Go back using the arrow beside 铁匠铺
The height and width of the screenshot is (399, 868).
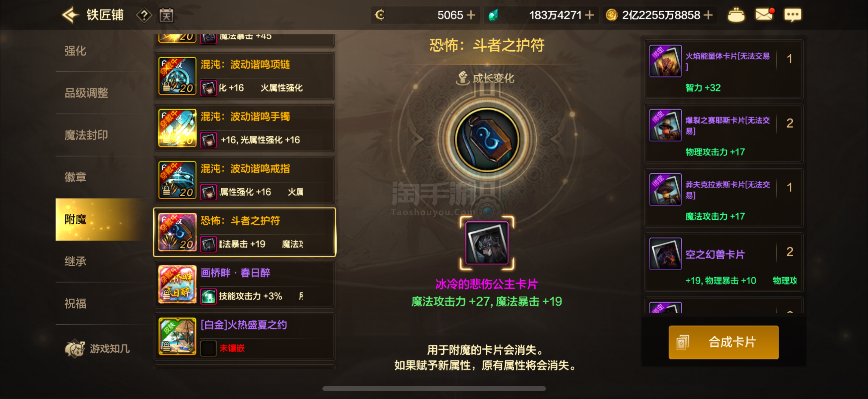pyautogui.click(x=70, y=15)
